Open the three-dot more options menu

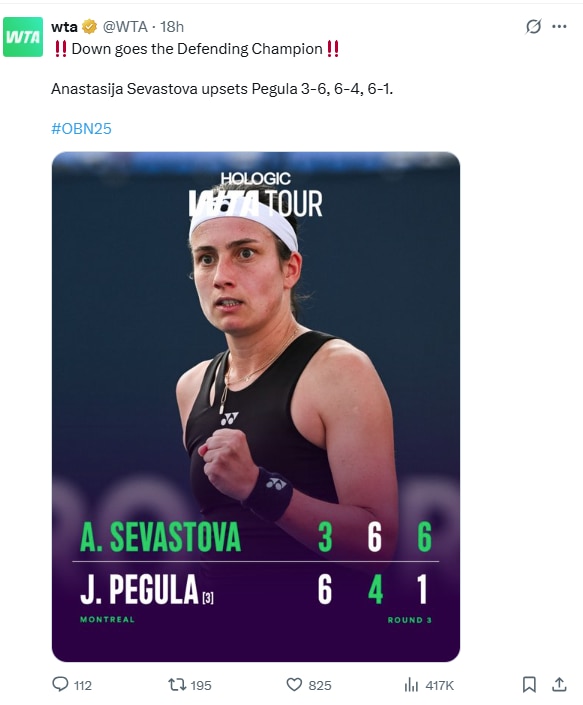click(x=559, y=27)
